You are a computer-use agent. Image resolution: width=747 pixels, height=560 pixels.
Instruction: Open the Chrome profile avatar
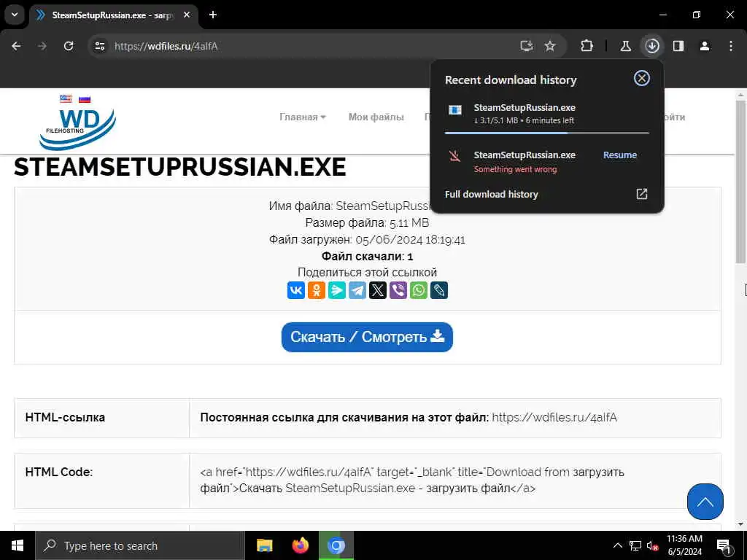pos(705,46)
